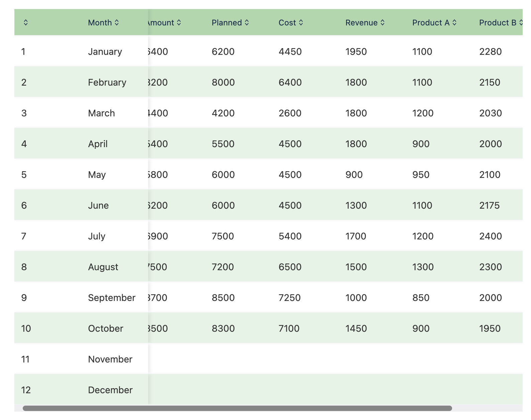The width and height of the screenshot is (531, 420).
Task: Select June's Product B value 2175
Action: point(489,205)
